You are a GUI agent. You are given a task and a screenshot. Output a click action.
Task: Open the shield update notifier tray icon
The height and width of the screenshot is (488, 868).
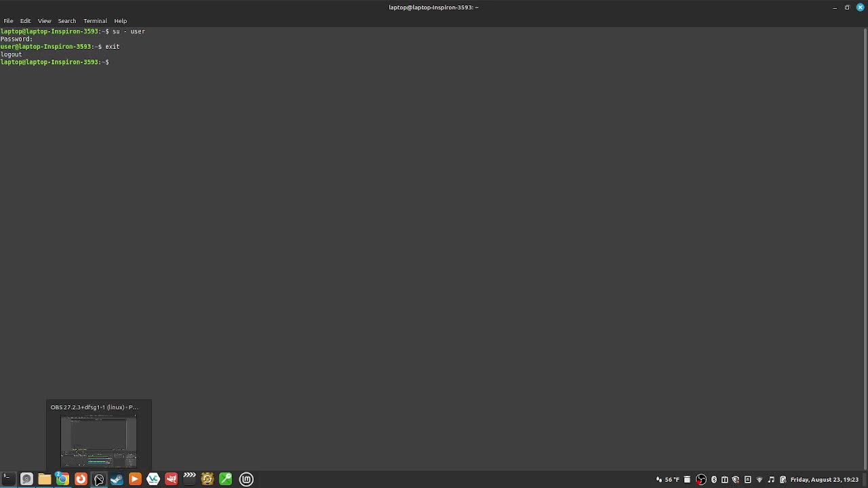click(x=736, y=480)
